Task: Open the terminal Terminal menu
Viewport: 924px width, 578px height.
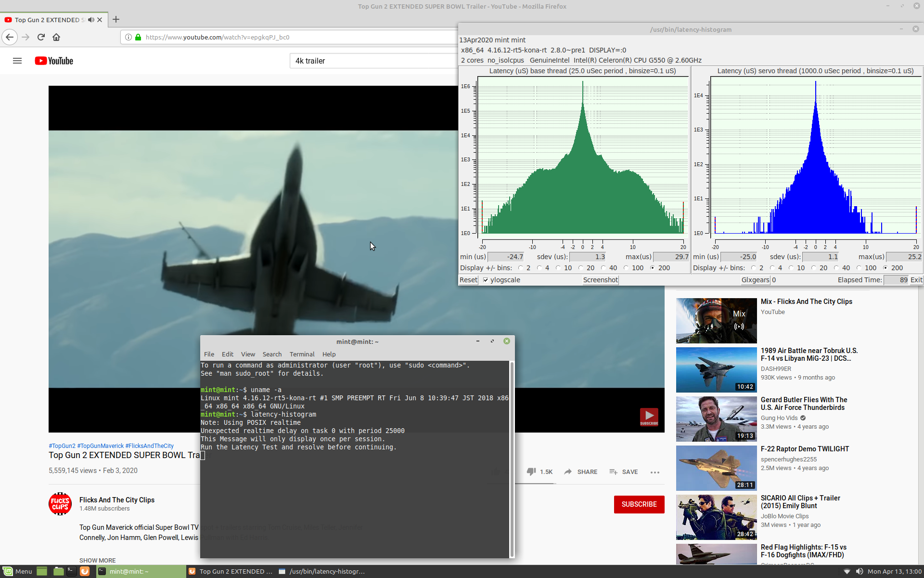Action: [x=302, y=354]
